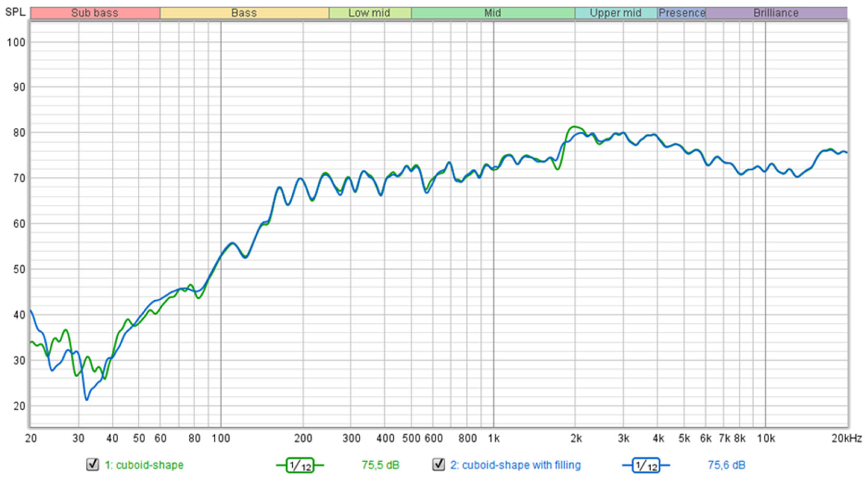Select the Bass band label
Screen dimensions: 868x480
(x=244, y=13)
